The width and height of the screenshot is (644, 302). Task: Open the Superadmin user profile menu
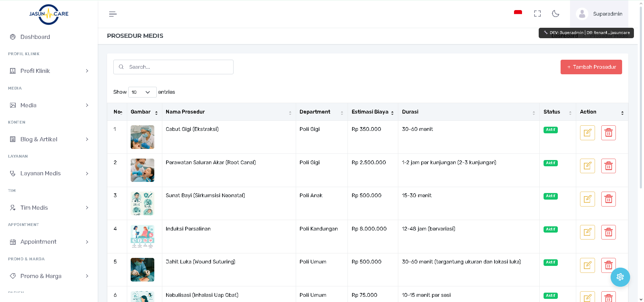(599, 14)
